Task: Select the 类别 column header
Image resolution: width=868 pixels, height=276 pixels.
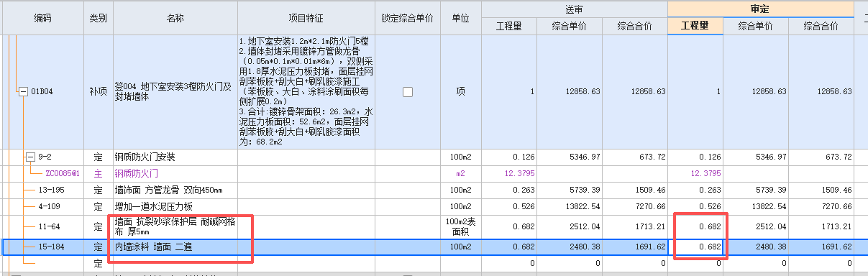Action: [98, 18]
